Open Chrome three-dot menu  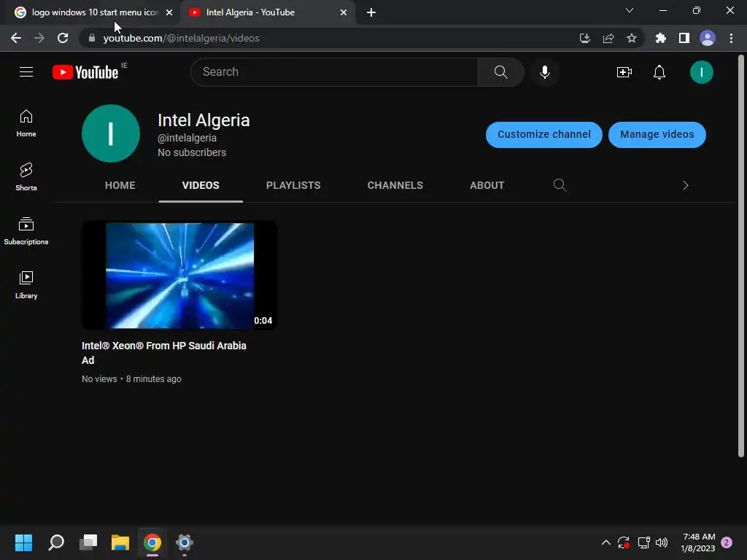pyautogui.click(x=731, y=38)
